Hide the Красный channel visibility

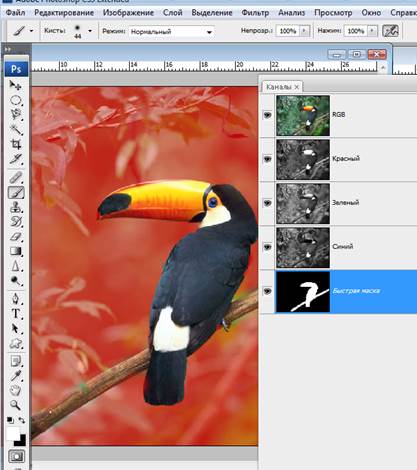[267, 159]
